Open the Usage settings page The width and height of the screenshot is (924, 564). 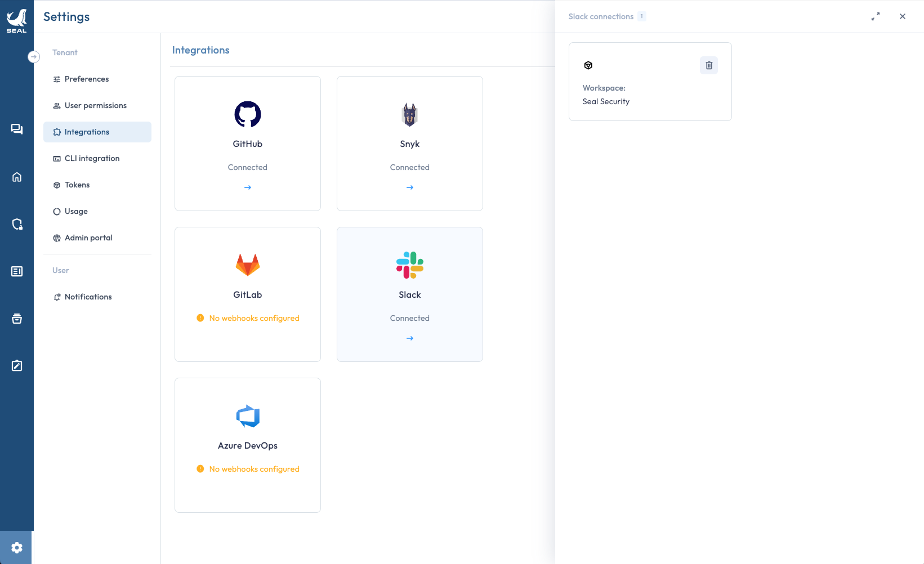pos(97,211)
